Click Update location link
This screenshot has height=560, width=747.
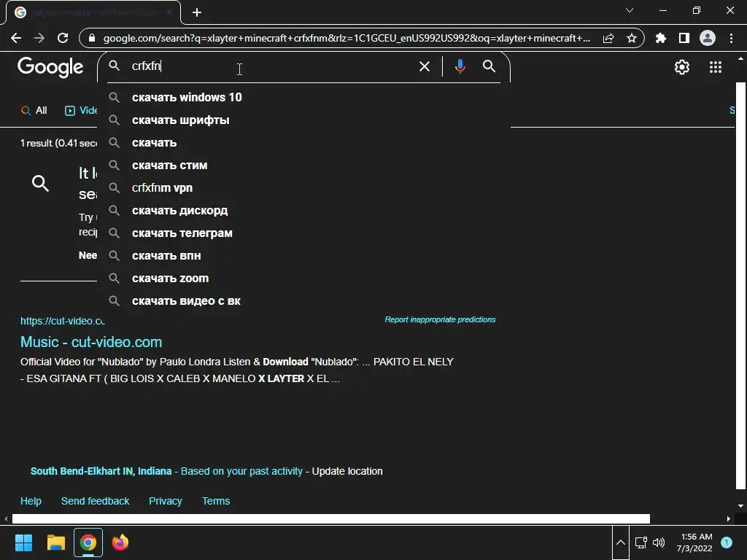tap(347, 471)
